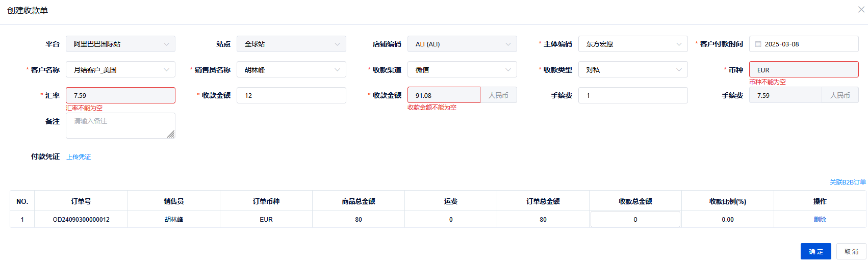Open the 收款渠道 dropdown showing 微信

pos(462,70)
